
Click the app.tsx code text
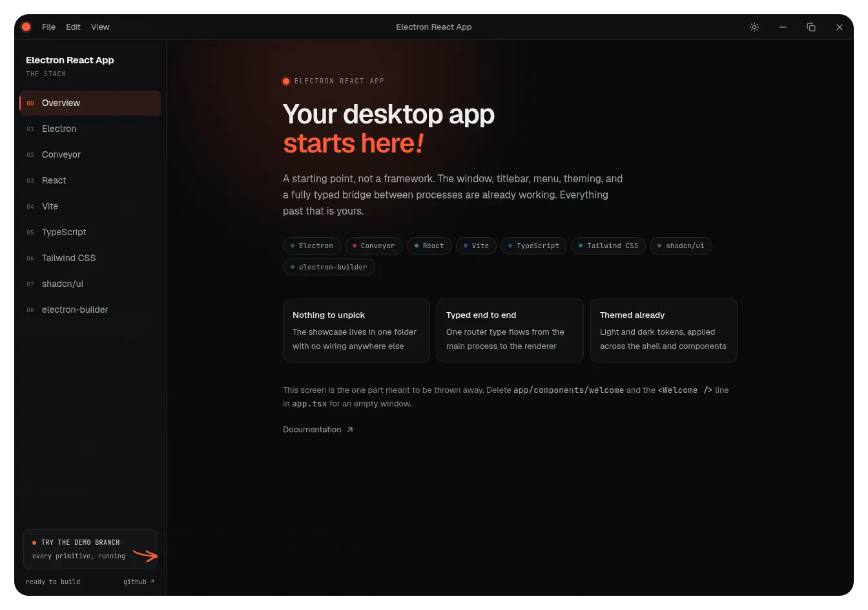tap(309, 404)
